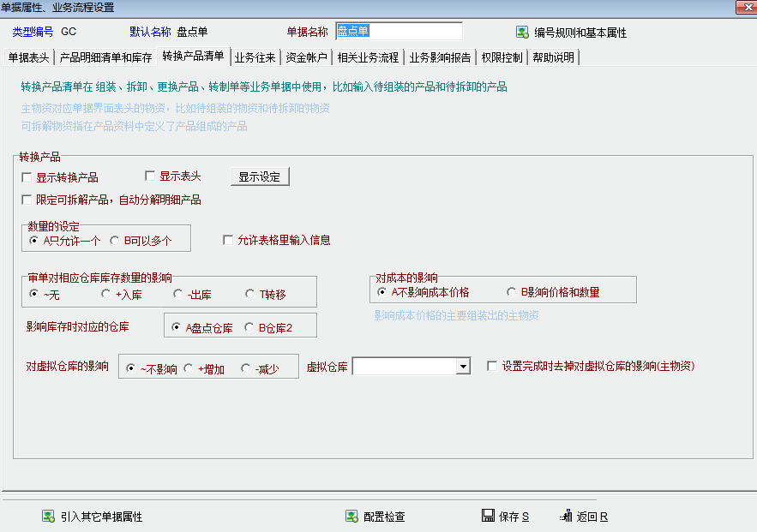Click the 保存 floppy disk icon
Screen dimensions: 757x532
488,517
